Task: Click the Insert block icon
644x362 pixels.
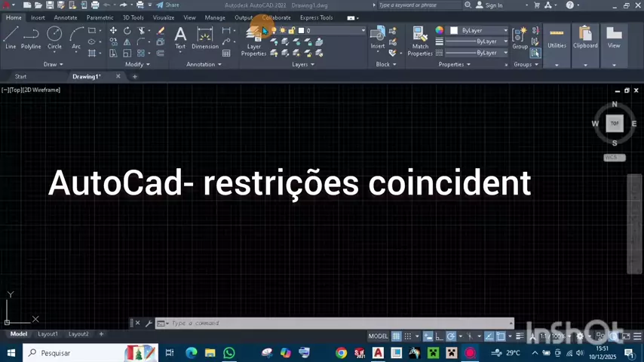Action: pyautogui.click(x=378, y=38)
